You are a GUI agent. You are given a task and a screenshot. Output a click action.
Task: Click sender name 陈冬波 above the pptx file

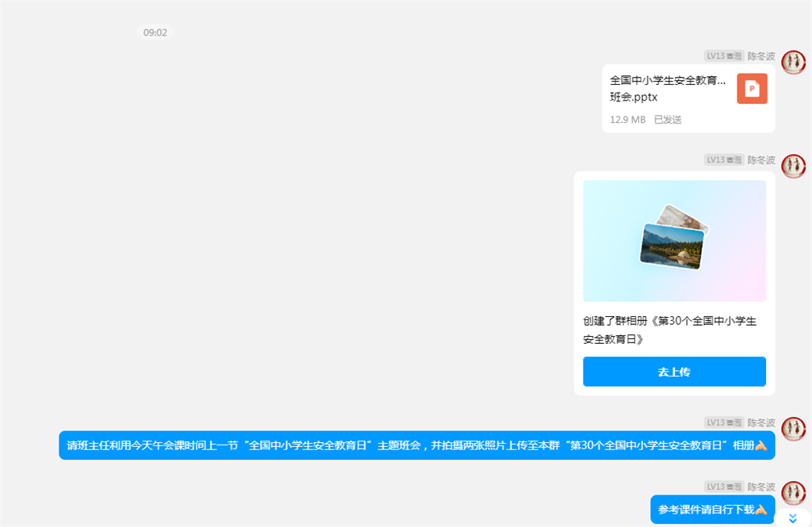coord(761,56)
